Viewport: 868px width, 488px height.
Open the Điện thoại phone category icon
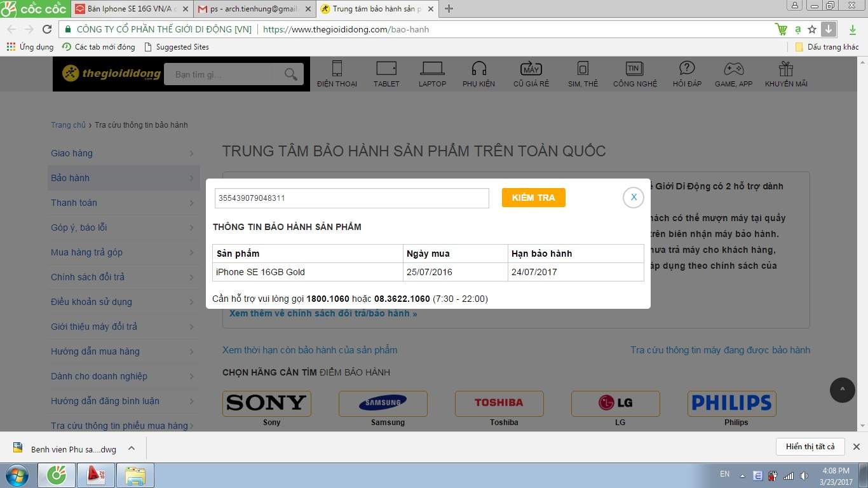[x=337, y=69]
